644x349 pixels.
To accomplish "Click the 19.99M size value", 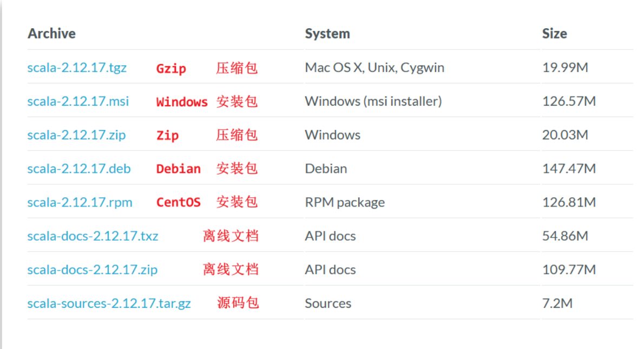I will (565, 67).
